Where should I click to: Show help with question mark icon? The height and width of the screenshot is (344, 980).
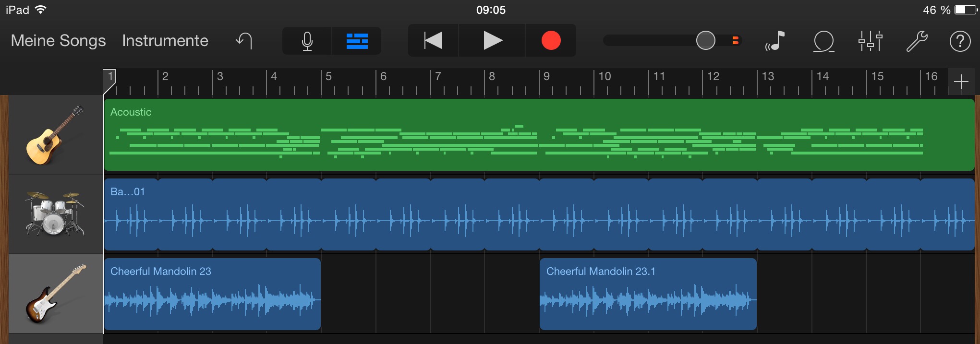(x=960, y=41)
